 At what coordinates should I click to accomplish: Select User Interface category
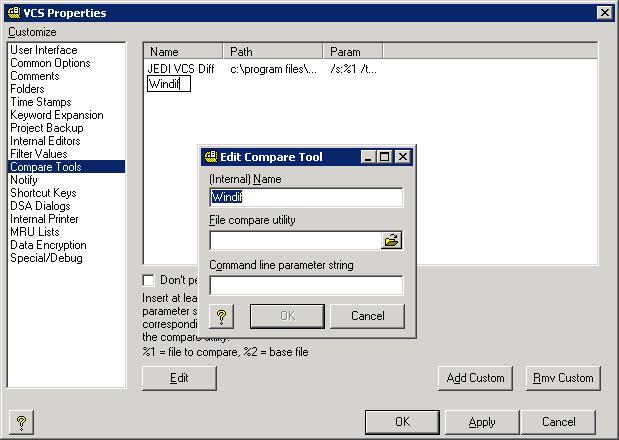[66, 50]
